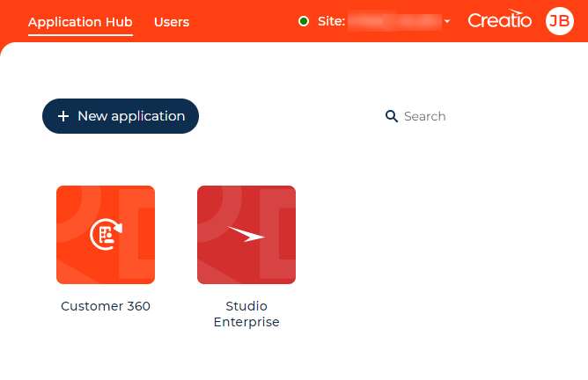Open the Customer 360 application tile

[x=106, y=235]
